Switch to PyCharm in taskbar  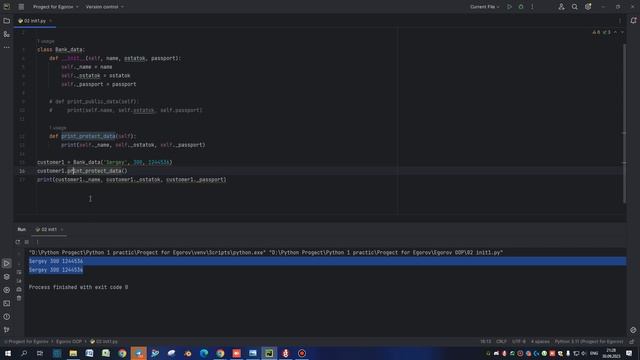tap(269, 353)
